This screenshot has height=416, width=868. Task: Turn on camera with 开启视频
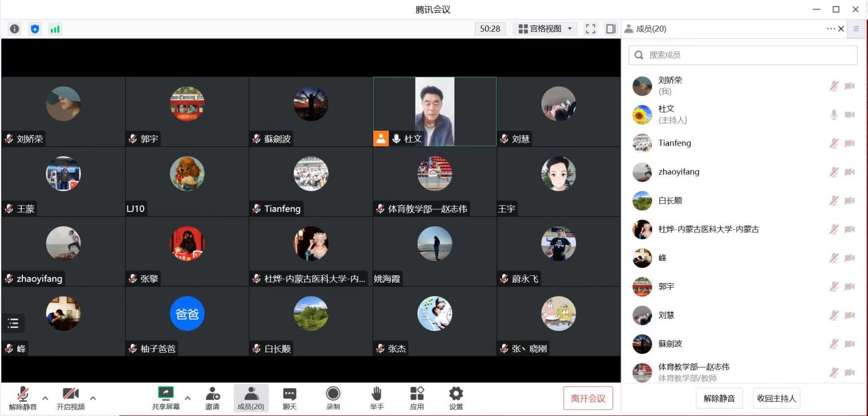tap(71, 397)
